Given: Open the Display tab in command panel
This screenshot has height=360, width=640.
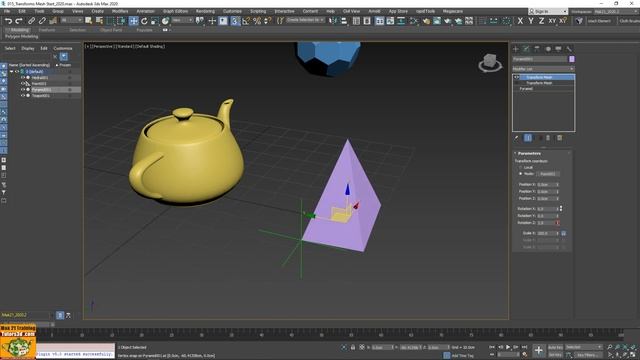Looking at the screenshot, I should pos(558,49).
